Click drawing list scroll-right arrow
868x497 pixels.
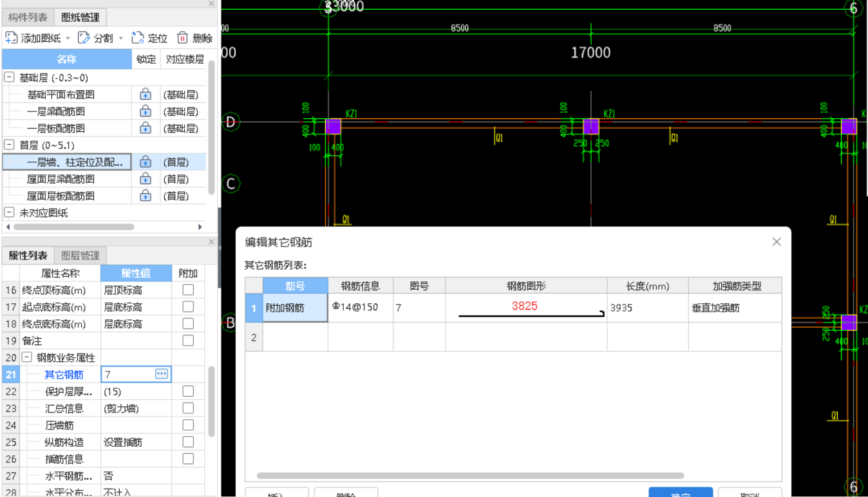coord(200,227)
